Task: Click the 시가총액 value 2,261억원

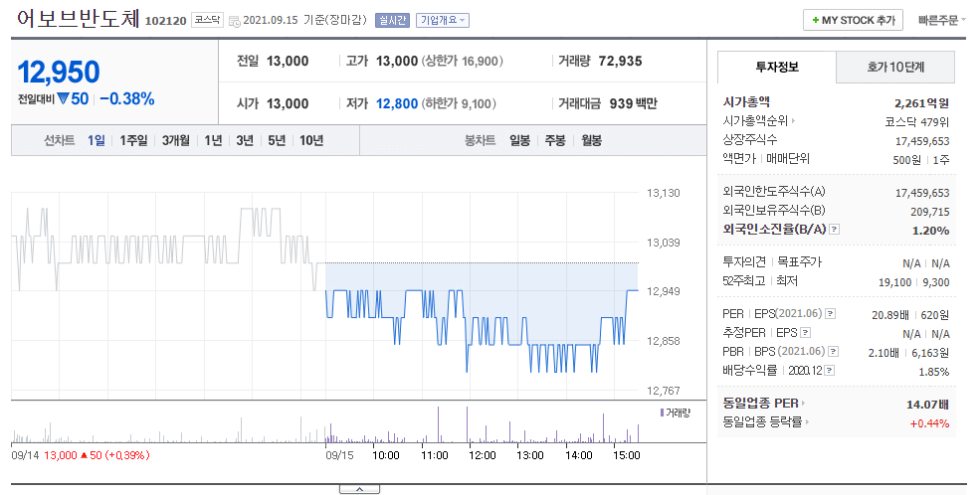Action: (922, 103)
